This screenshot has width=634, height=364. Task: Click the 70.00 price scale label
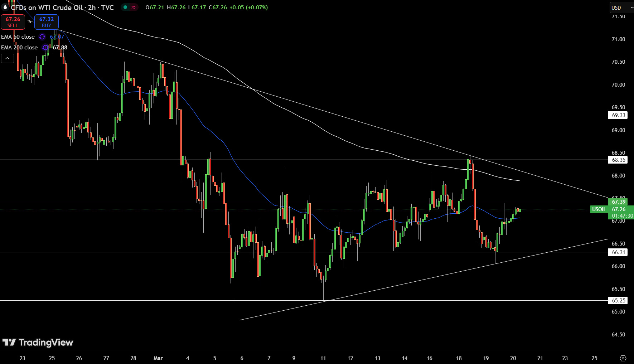pyautogui.click(x=618, y=85)
